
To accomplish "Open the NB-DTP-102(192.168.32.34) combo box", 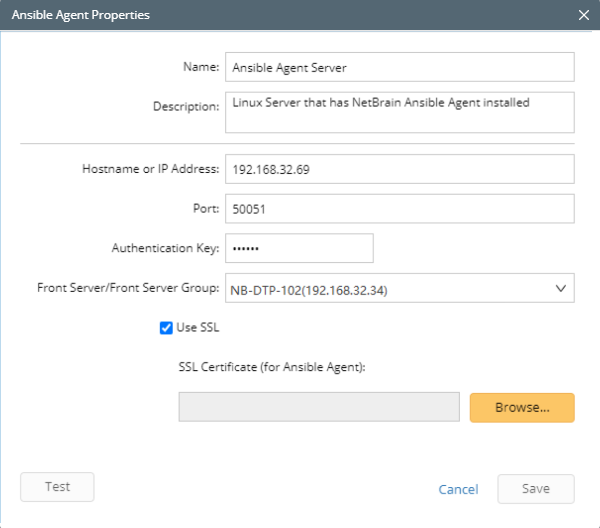I will pyautogui.click(x=399, y=288).
